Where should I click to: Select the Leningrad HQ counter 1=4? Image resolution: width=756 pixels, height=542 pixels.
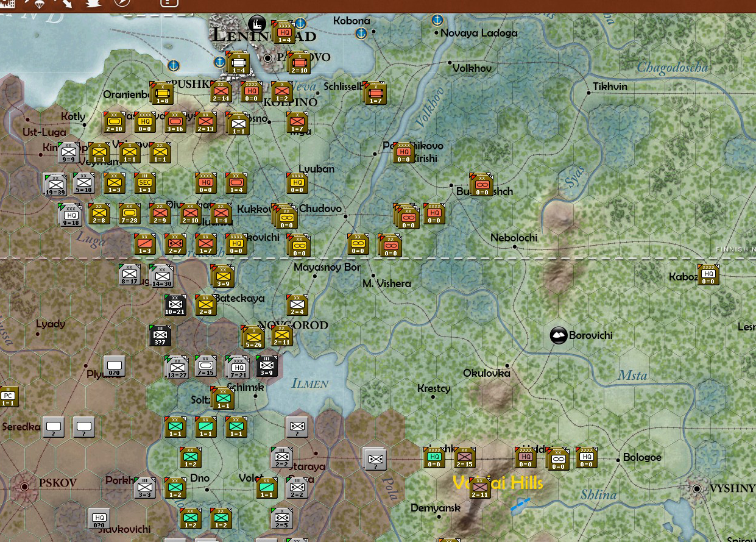[x=283, y=32]
